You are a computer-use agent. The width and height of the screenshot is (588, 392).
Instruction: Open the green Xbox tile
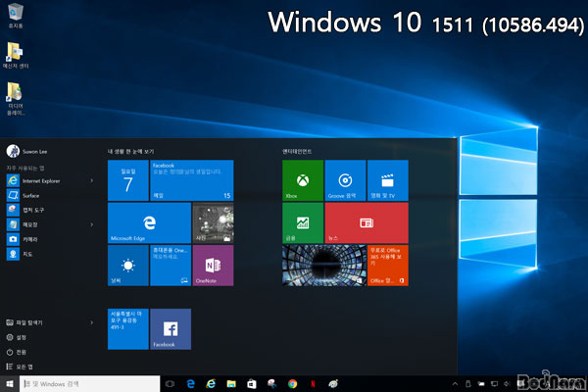click(303, 180)
